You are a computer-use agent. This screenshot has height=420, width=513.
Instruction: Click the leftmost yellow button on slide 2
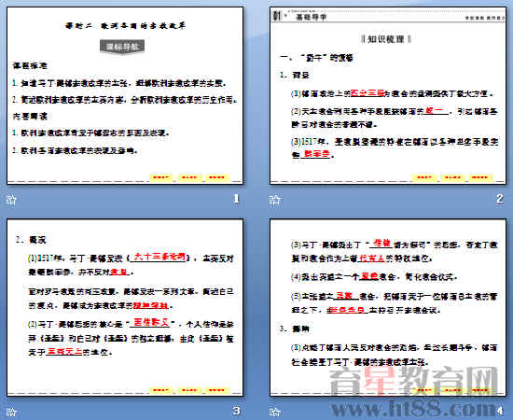pyautogui.click(x=424, y=177)
